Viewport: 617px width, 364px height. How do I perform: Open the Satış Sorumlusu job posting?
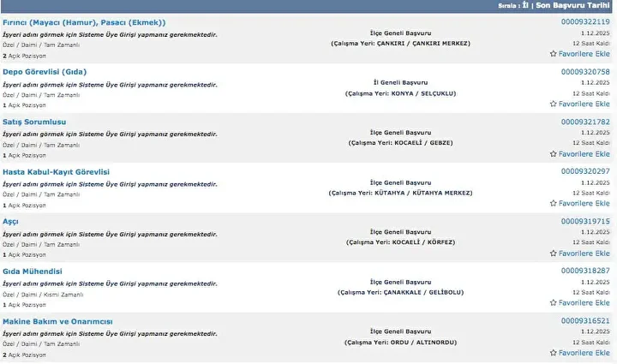[34, 122]
